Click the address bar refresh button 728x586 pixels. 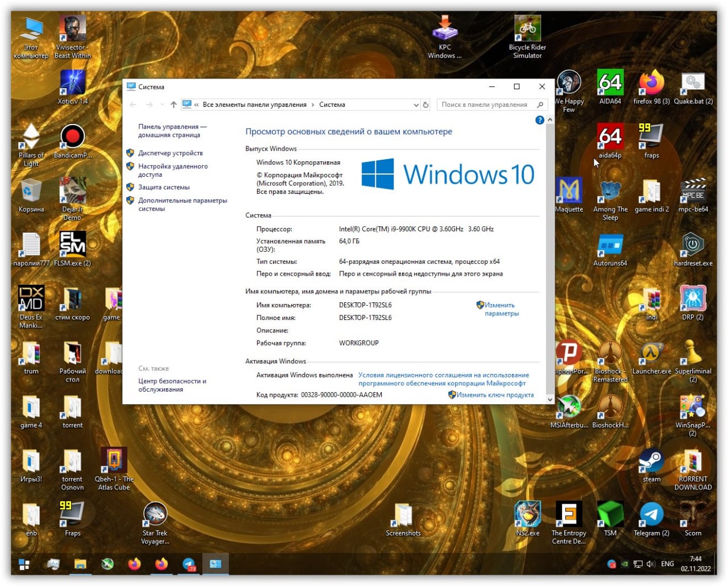[x=425, y=105]
